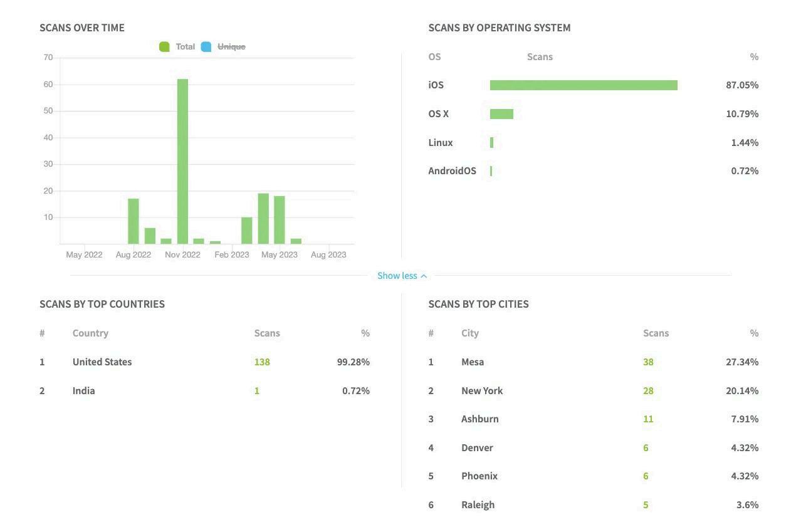Click the 1.44% Linux percentage

[x=745, y=143]
